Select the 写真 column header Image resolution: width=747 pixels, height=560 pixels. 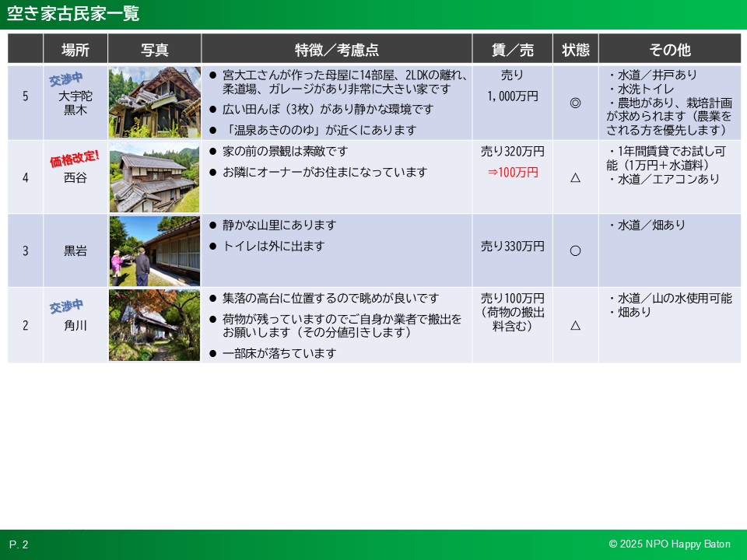tap(154, 50)
